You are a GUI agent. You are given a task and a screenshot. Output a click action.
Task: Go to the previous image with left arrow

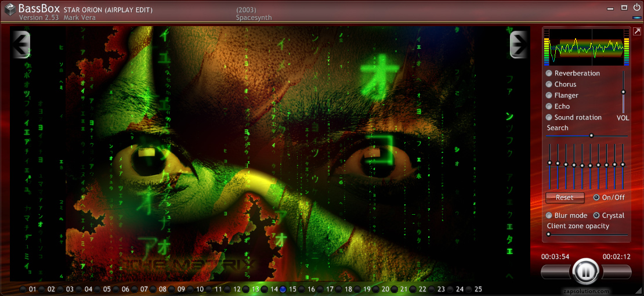tap(21, 44)
